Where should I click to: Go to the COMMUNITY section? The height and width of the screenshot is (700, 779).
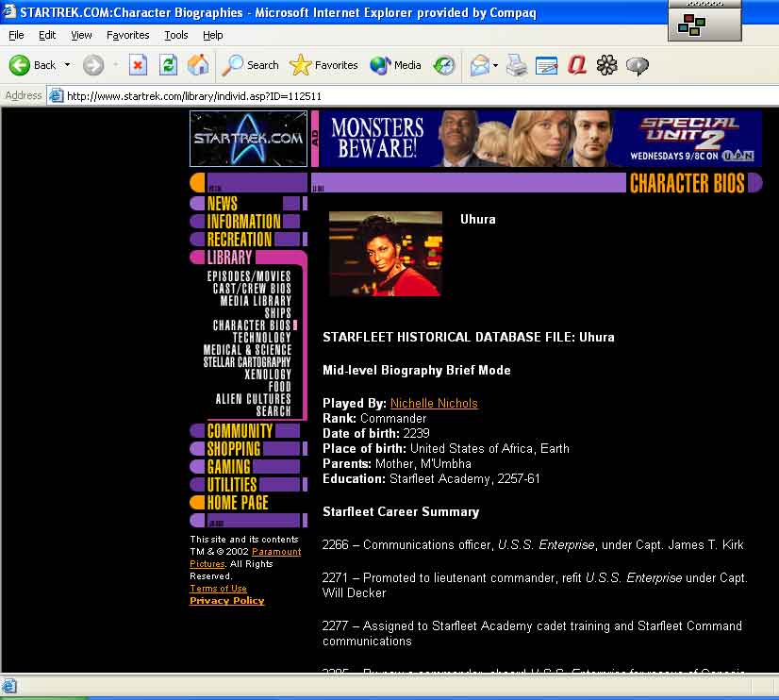pos(240,431)
